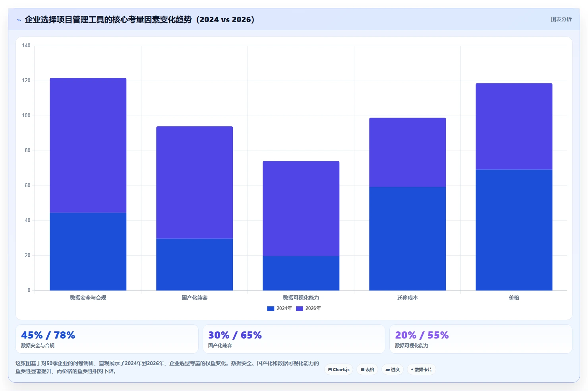Click the 表格 tag
This screenshot has height=391, width=588.
(367, 370)
